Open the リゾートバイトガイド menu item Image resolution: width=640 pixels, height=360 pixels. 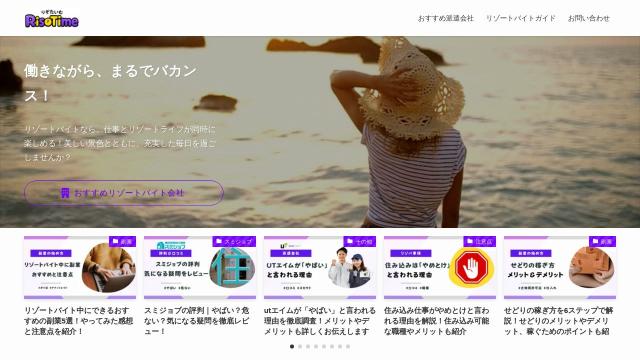tap(520, 18)
